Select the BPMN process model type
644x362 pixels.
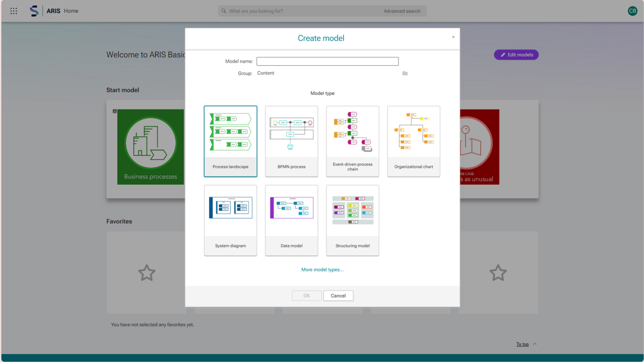[x=291, y=141]
